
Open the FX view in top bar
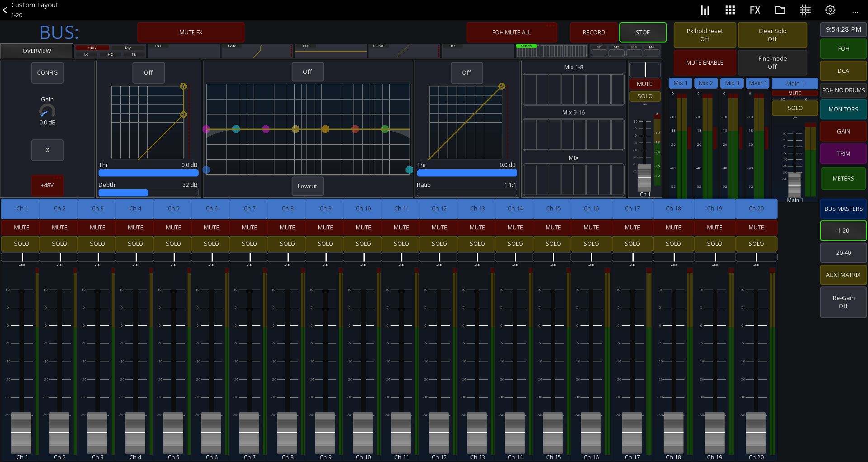pos(755,10)
